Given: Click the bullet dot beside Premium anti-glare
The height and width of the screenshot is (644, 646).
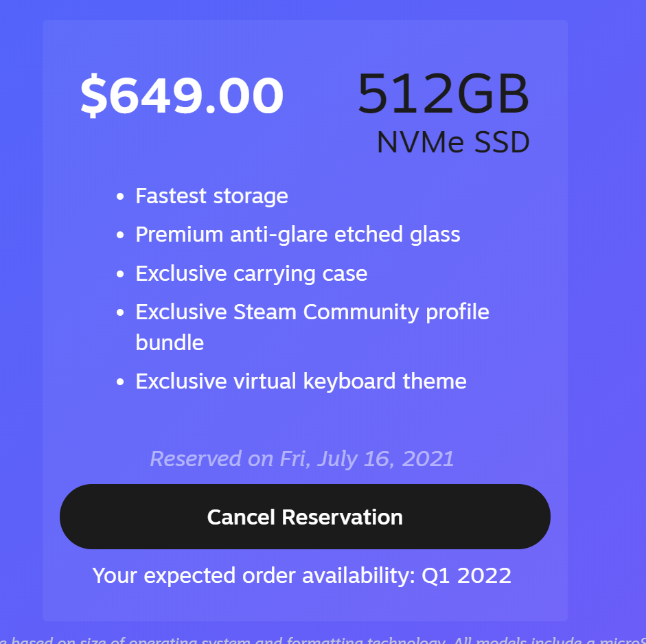Looking at the screenshot, I should pyautogui.click(x=120, y=235).
